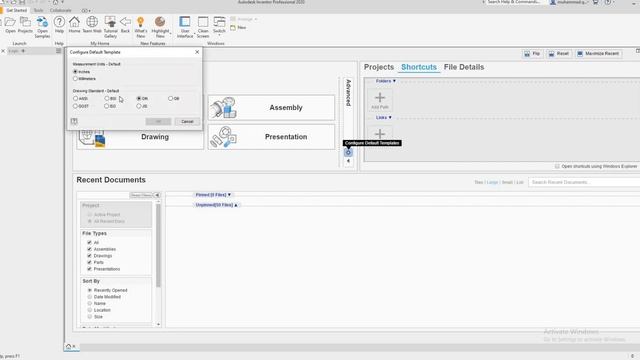Click the Add Path plus icon

click(380, 98)
